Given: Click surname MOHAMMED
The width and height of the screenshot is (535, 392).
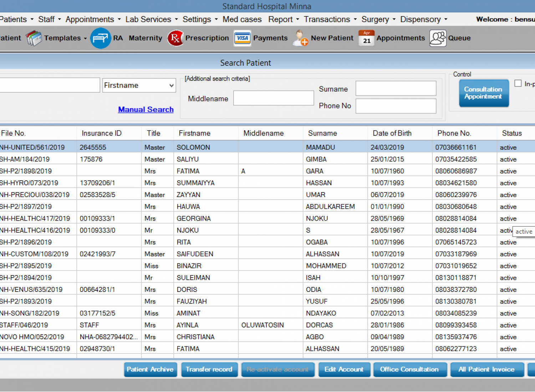Looking at the screenshot, I should 326,266.
